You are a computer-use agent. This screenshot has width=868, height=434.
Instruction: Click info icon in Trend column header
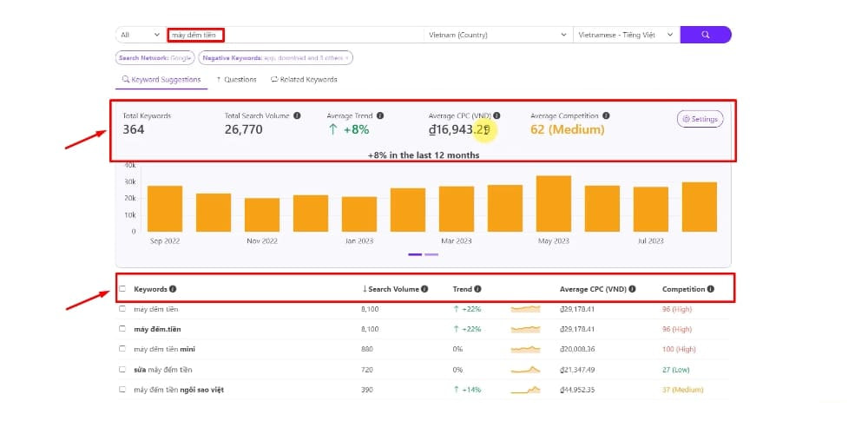tap(477, 289)
